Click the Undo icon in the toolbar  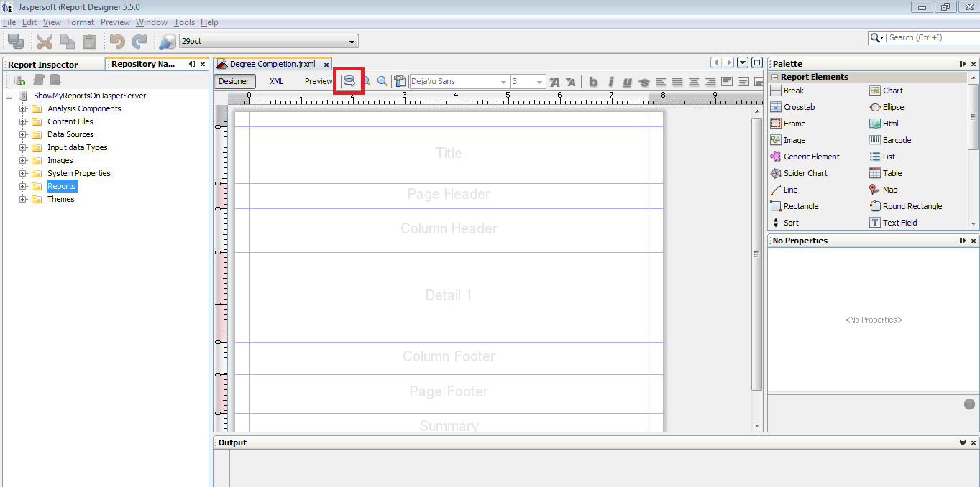click(x=117, y=41)
